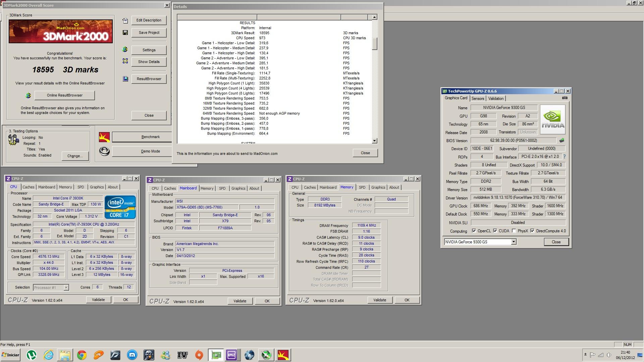Click the Details list scroll-up arrow

(x=375, y=17)
